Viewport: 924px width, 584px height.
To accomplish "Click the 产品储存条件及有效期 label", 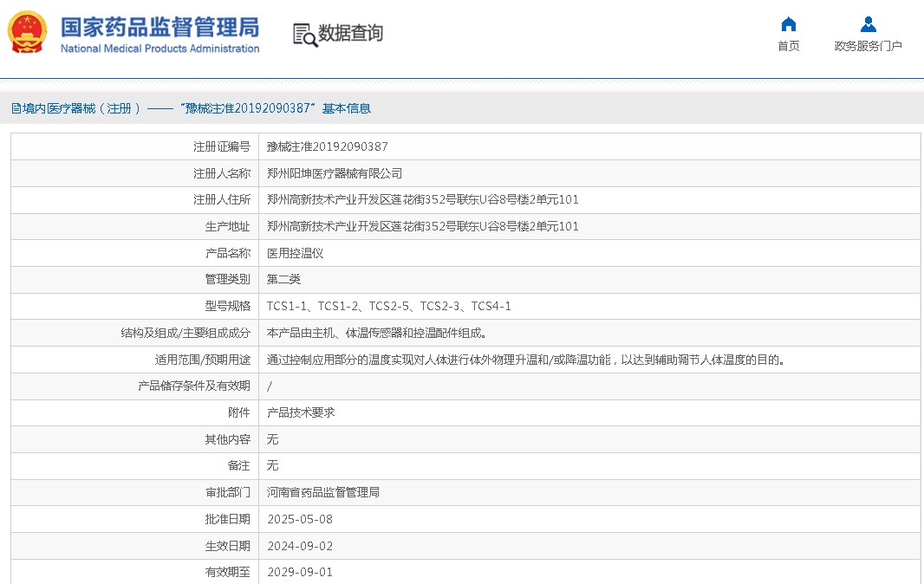I will pyautogui.click(x=194, y=386).
